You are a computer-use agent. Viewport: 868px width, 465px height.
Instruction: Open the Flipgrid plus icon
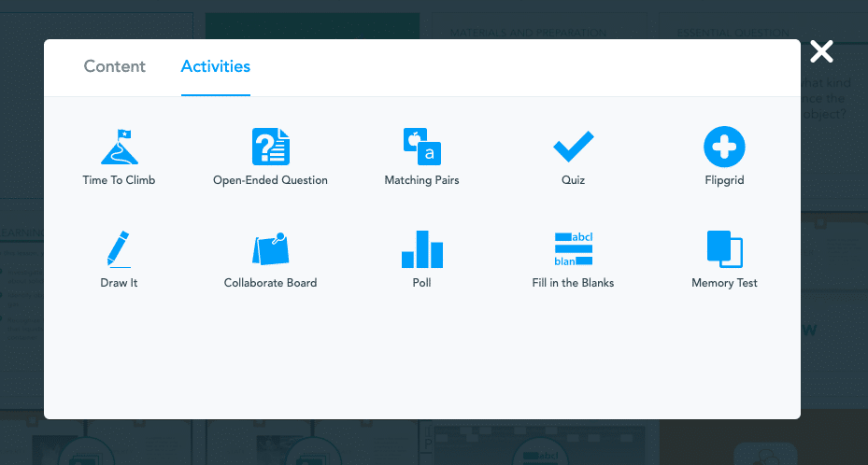click(724, 148)
